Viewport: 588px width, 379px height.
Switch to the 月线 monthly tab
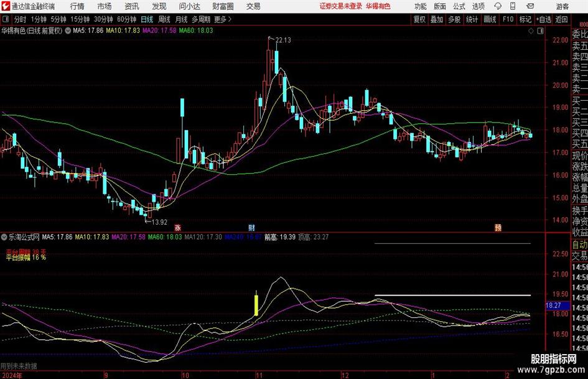pyautogui.click(x=182, y=19)
